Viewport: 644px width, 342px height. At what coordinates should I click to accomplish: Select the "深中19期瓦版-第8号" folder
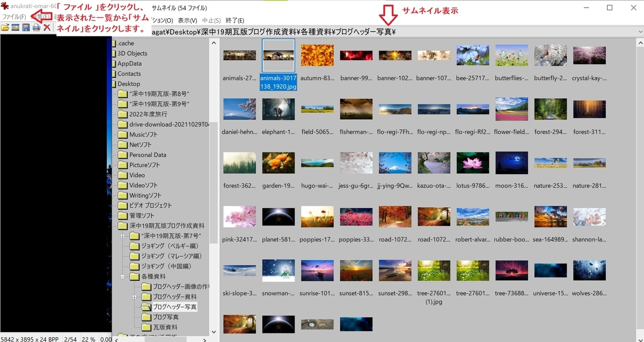pos(160,94)
